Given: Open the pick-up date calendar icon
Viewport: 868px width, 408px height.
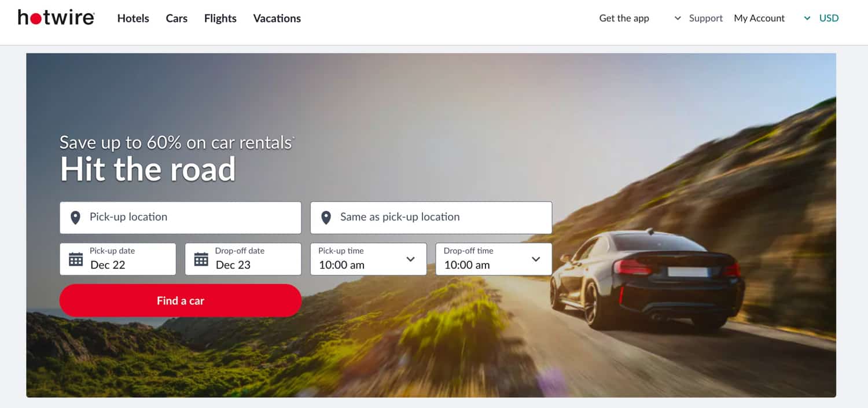Looking at the screenshot, I should (76, 259).
